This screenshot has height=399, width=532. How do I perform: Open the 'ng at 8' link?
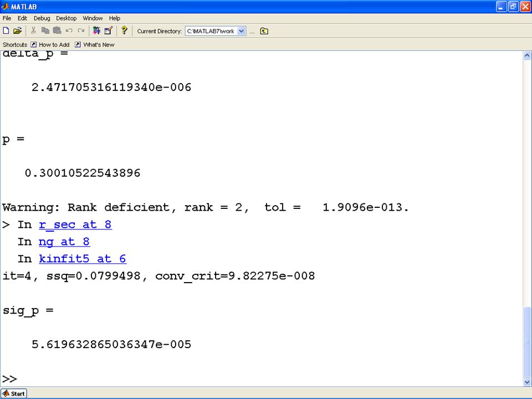tap(64, 242)
